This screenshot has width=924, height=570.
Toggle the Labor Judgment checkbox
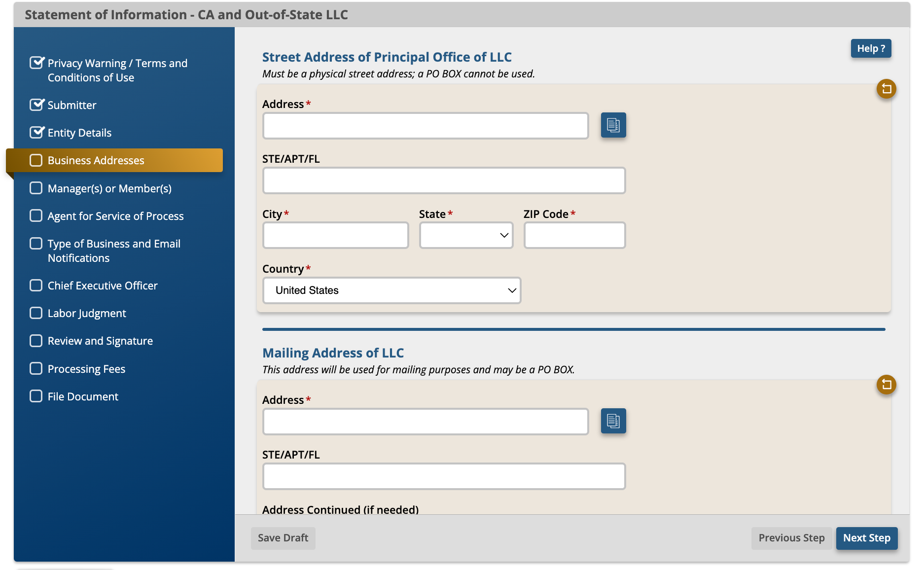[36, 313]
